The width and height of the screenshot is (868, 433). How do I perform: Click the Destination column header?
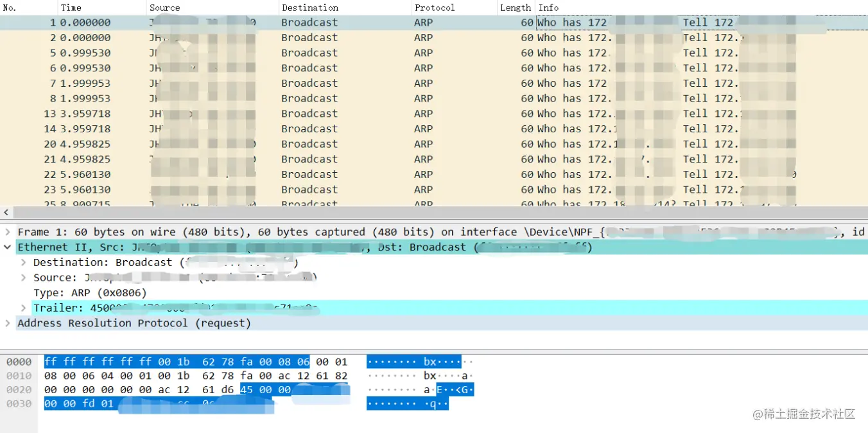coord(345,8)
